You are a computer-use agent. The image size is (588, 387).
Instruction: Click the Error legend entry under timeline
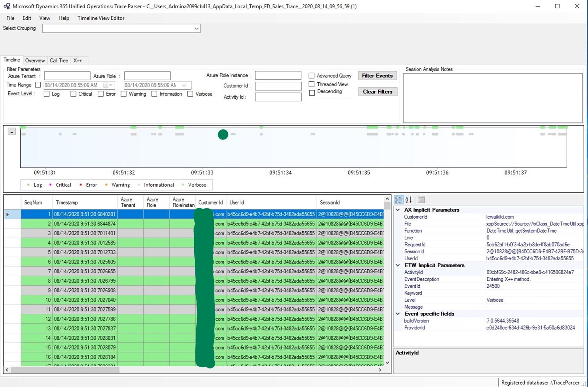[x=88, y=185]
